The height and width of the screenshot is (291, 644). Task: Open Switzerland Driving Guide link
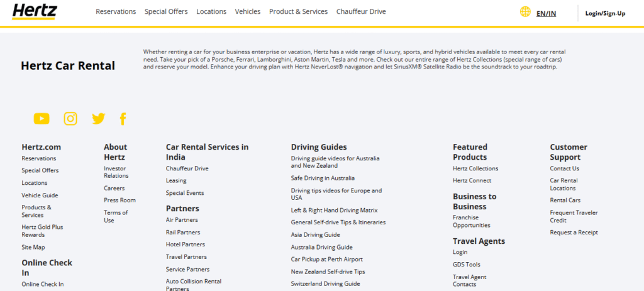(325, 284)
